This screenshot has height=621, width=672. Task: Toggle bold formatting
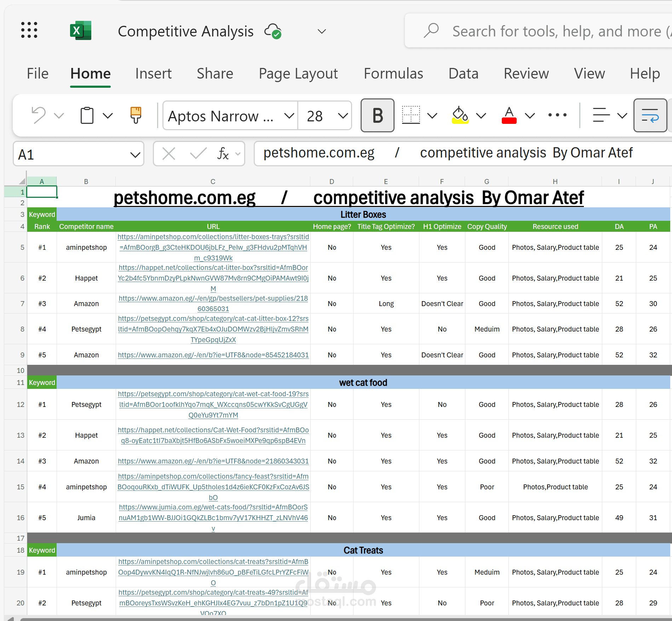point(378,115)
